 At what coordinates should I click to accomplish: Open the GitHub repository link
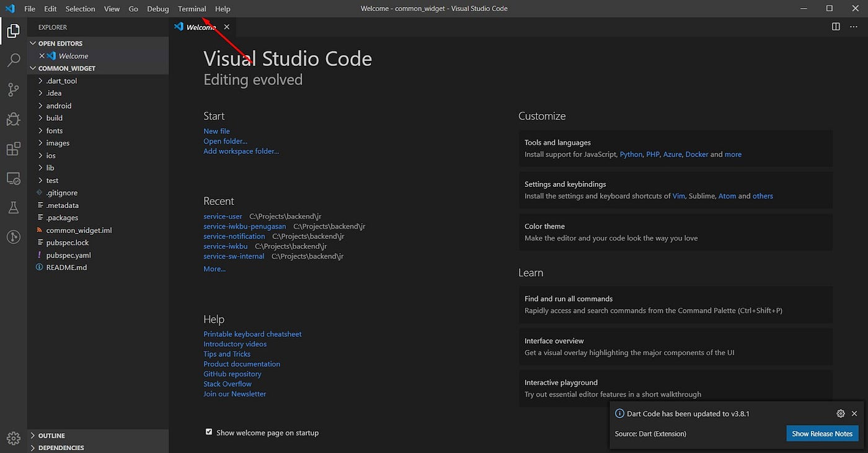[x=232, y=374]
